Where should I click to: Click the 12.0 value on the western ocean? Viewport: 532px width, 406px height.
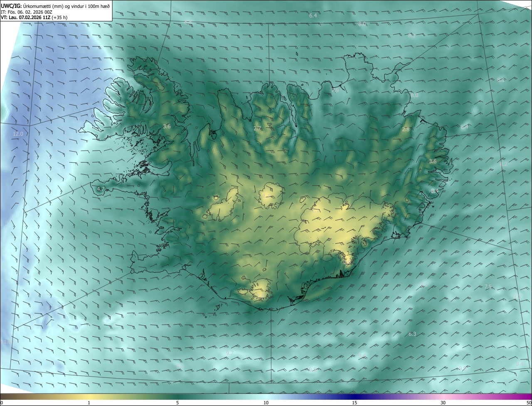click(18, 134)
